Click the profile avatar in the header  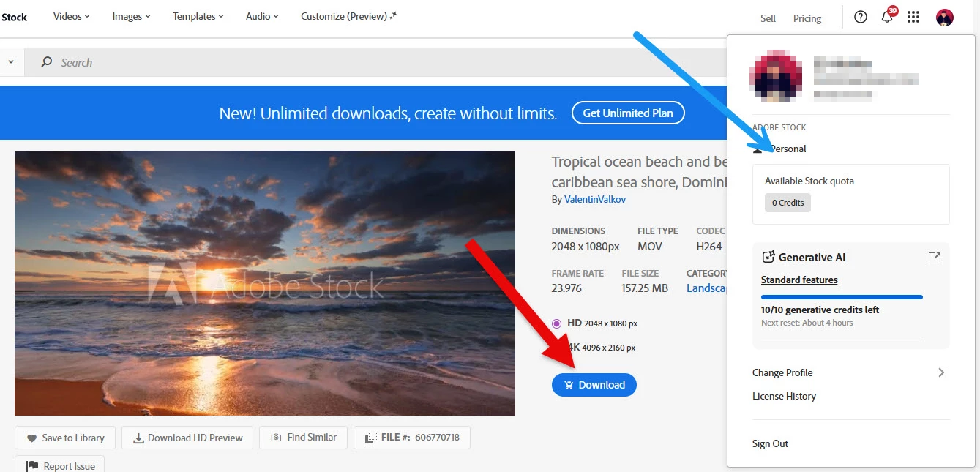tap(945, 18)
